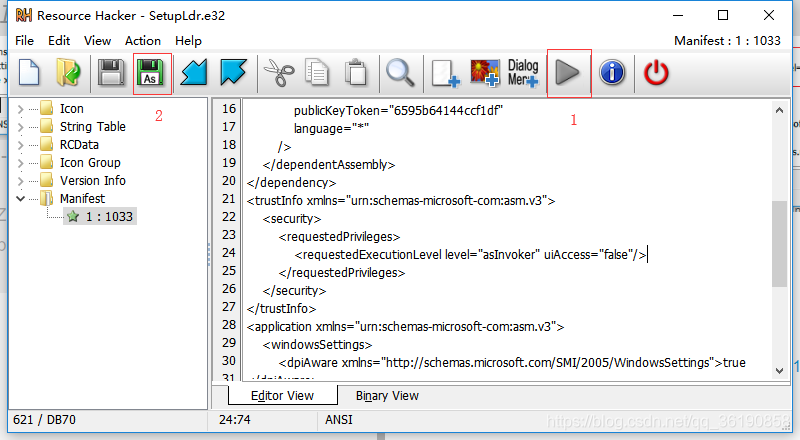800x440 pixels.
Task: Click the requestedExecutionLevel line in editor
Action: [470, 254]
